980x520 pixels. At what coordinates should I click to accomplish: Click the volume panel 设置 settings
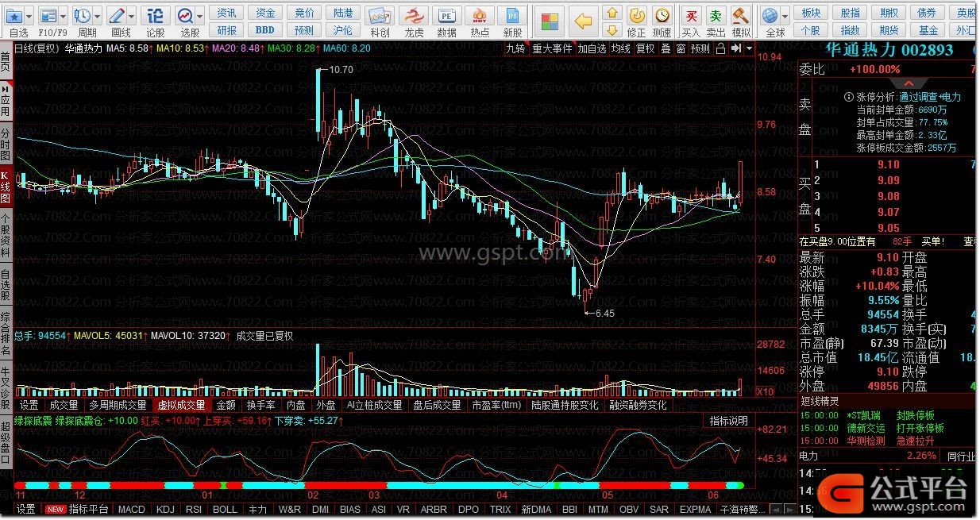29,405
